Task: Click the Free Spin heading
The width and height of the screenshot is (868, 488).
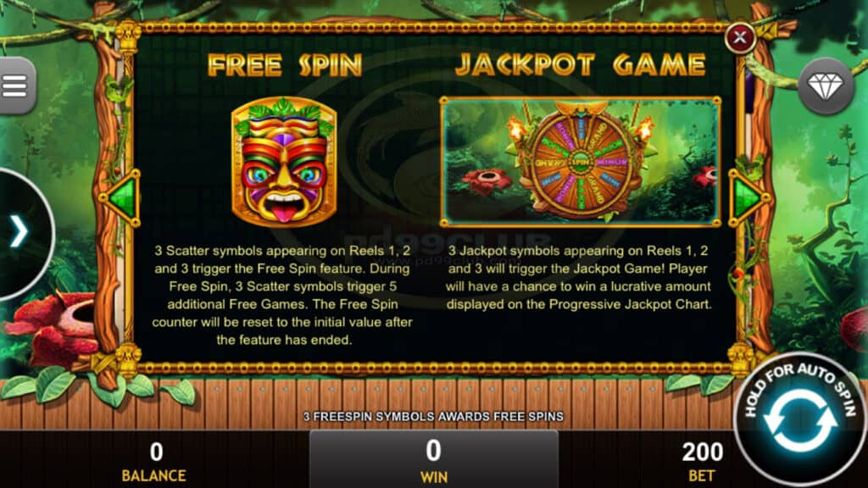Action: [285, 65]
